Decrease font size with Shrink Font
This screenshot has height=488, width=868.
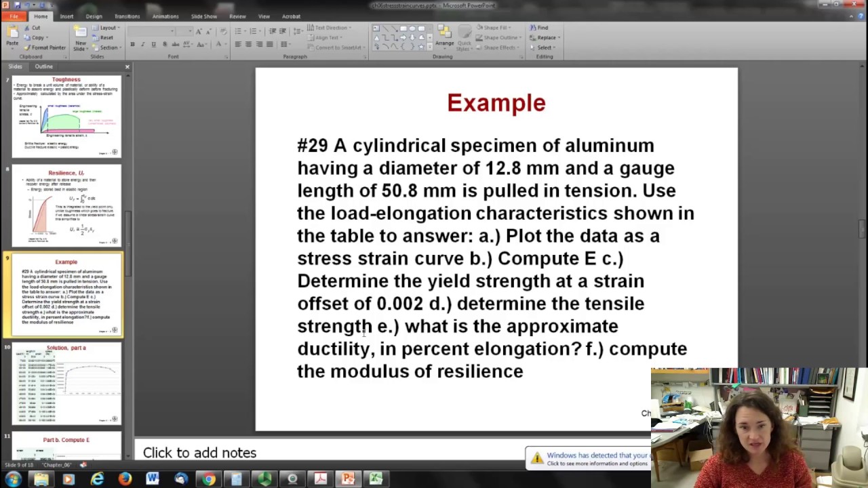coord(209,31)
